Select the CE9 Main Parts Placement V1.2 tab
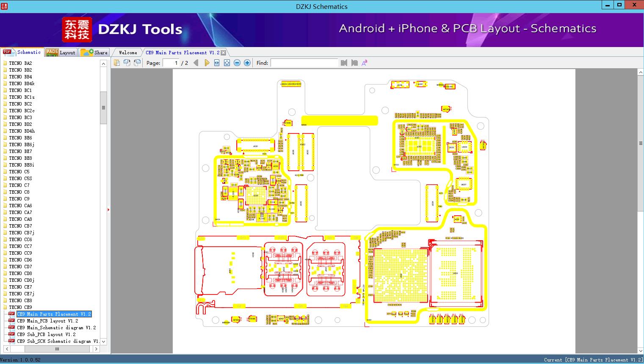The image size is (644, 364). point(182,53)
